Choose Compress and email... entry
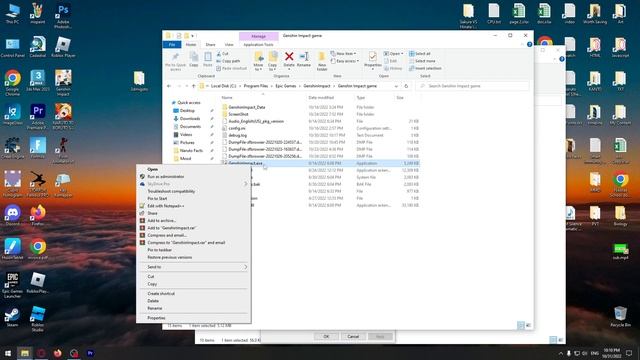 pyautogui.click(x=167, y=236)
